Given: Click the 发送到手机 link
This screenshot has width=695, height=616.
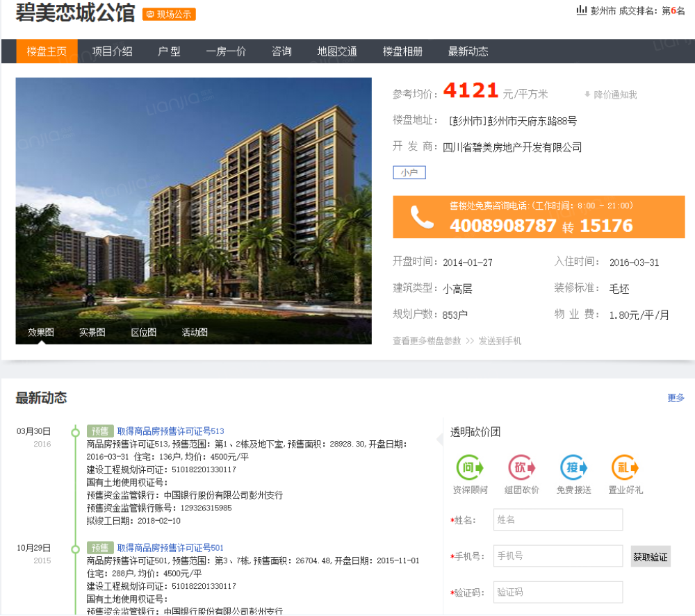Looking at the screenshot, I should point(500,341).
